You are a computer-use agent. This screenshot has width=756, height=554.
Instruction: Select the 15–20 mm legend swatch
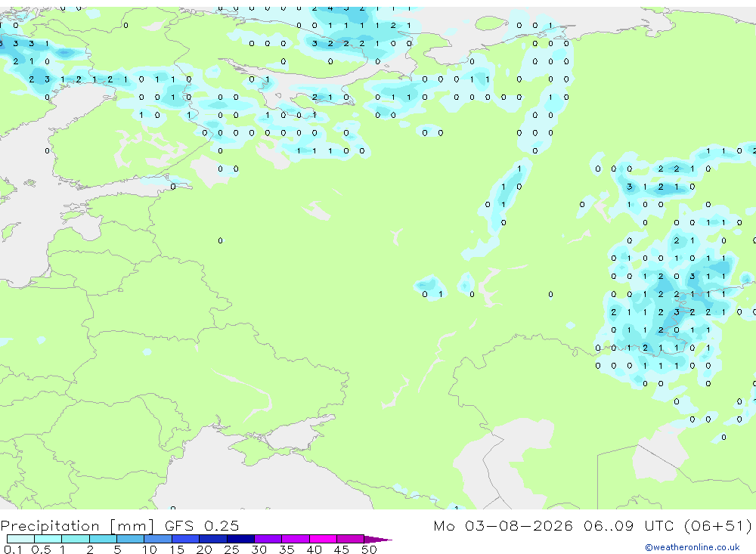click(186, 539)
